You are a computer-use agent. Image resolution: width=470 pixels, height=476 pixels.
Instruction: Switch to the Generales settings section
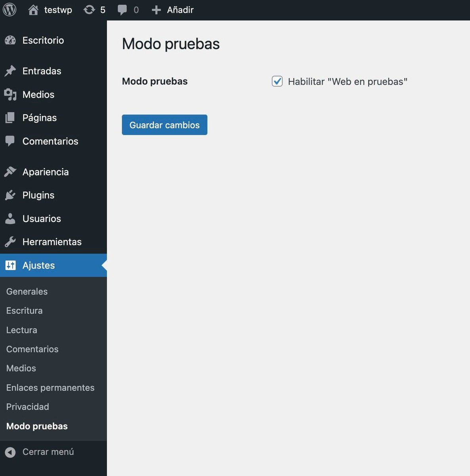click(27, 291)
